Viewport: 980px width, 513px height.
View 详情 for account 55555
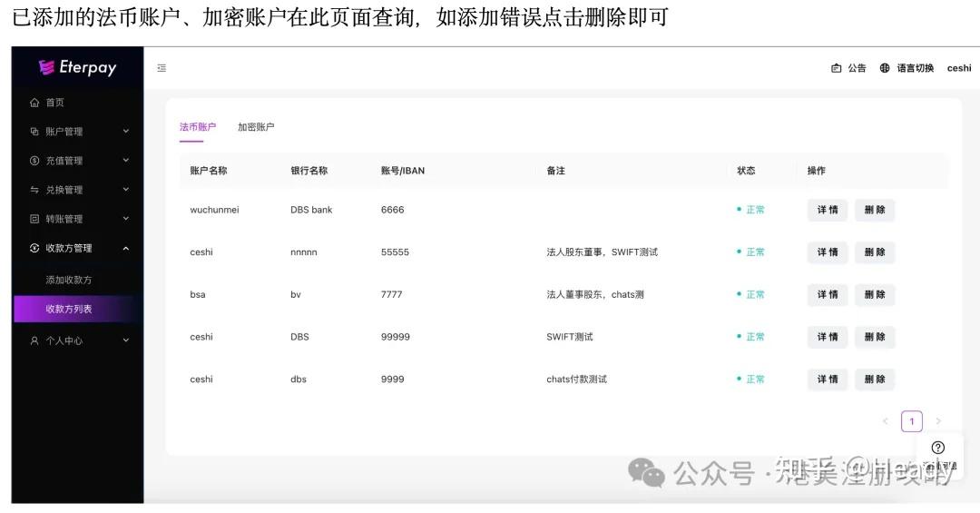(828, 252)
